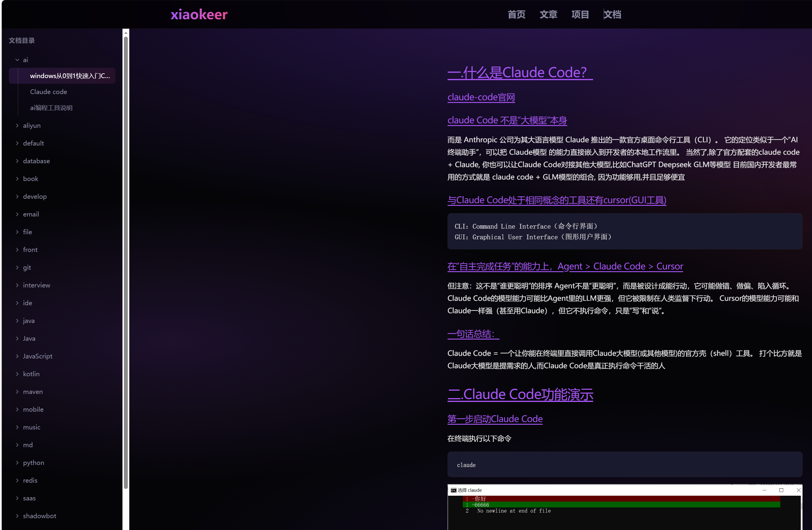Collapse the ai folder chevron
Image resolution: width=812 pixels, height=530 pixels.
click(x=17, y=60)
